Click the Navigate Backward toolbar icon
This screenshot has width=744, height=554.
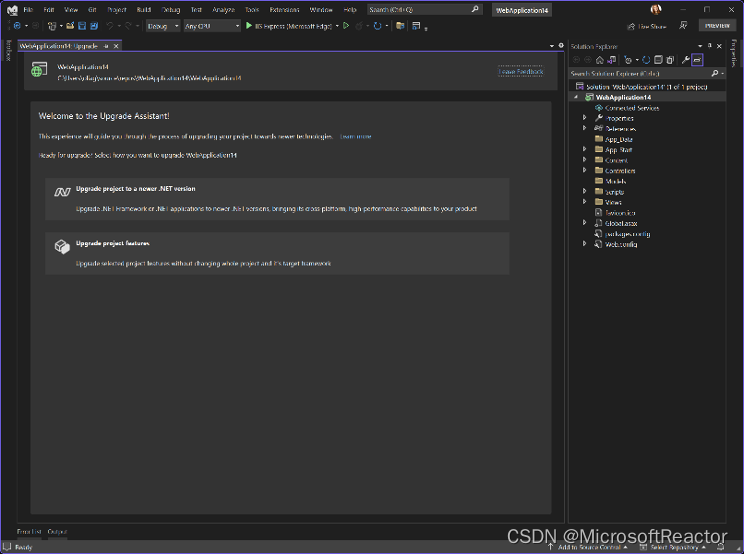pyautogui.click(x=17, y=26)
